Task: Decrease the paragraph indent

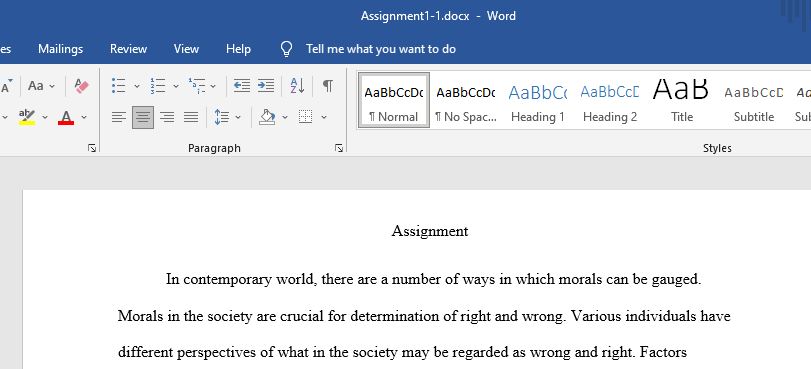Action: [242, 85]
